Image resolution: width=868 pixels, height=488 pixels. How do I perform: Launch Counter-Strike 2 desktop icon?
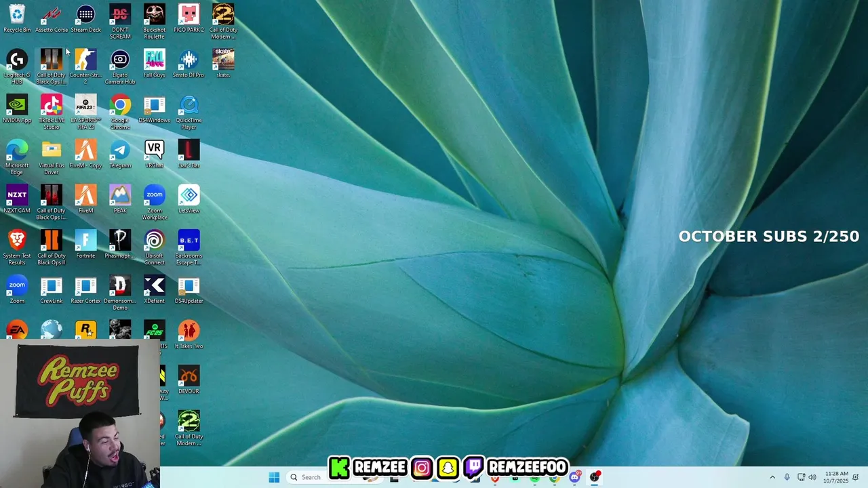pyautogui.click(x=85, y=67)
